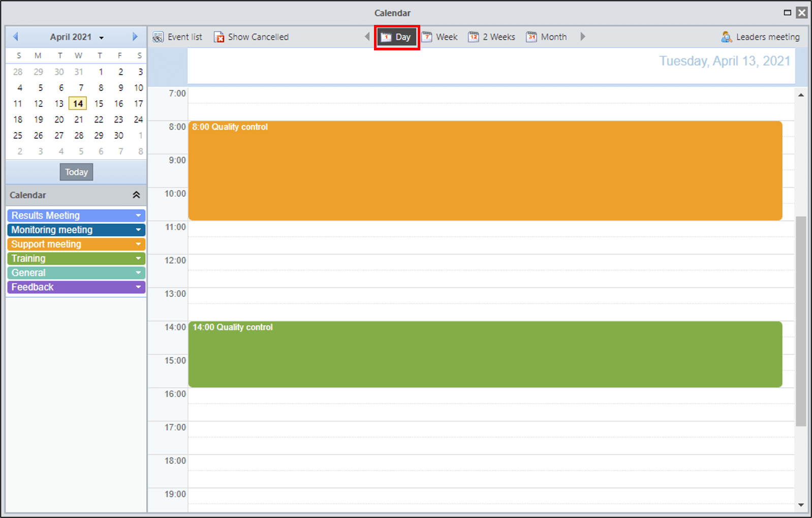Navigate to the next day with the right arrow
The height and width of the screenshot is (518, 812).
[x=583, y=37]
